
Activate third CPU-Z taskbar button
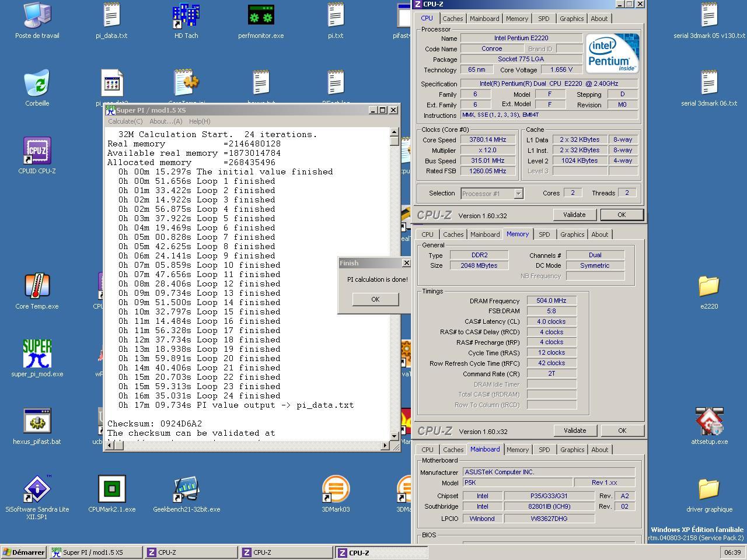(382, 552)
